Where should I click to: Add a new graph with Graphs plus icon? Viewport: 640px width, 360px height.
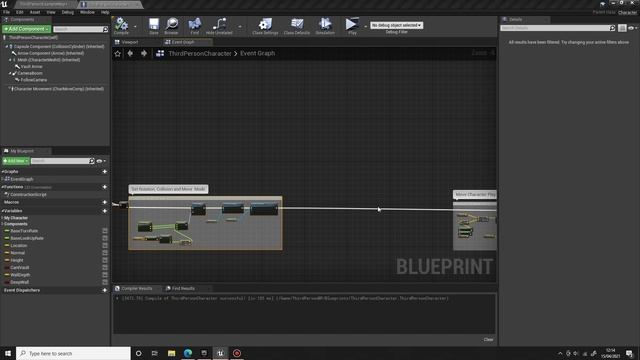pyautogui.click(x=104, y=172)
